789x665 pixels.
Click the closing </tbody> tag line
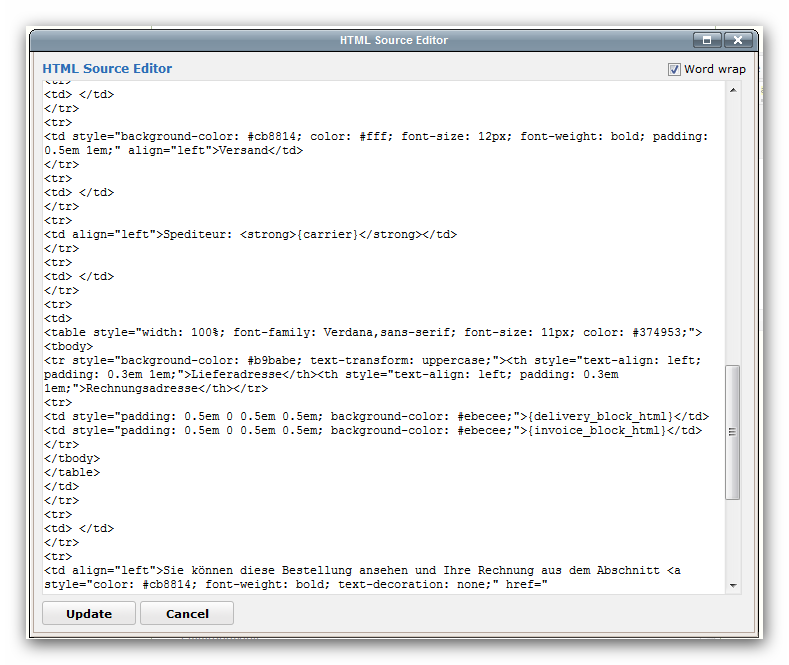coord(72,459)
